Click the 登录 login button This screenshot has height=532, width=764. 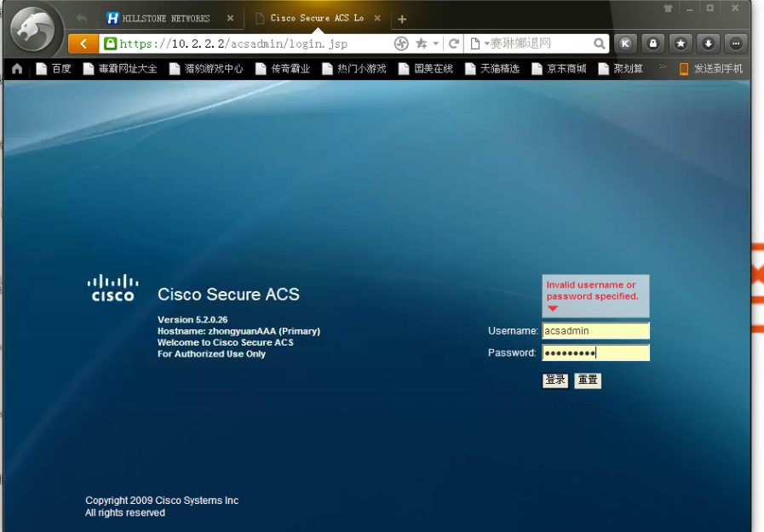point(555,380)
